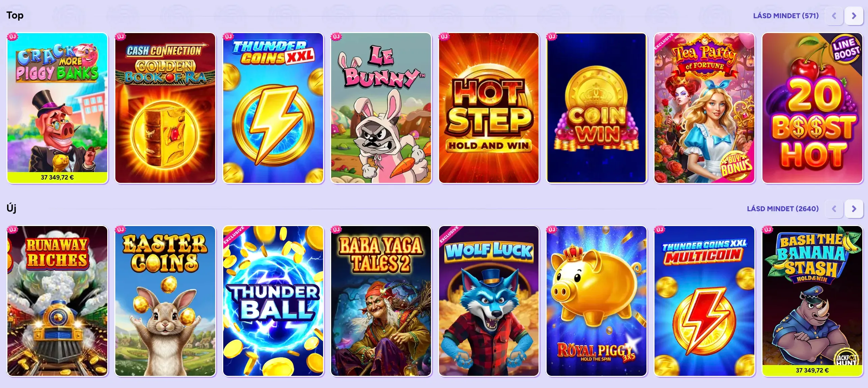This screenshot has width=868, height=388.
Task: Launch Cash Connection Golden Book of Ra
Action: coord(165,108)
